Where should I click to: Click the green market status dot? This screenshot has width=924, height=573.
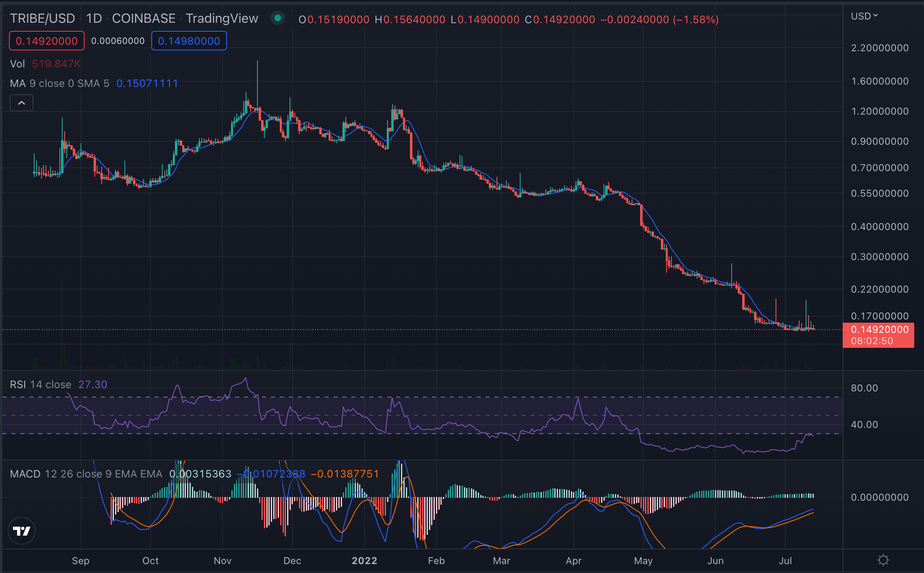278,18
